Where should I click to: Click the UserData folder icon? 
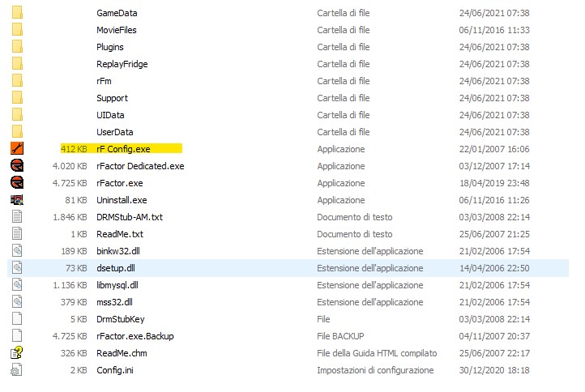pos(17,132)
